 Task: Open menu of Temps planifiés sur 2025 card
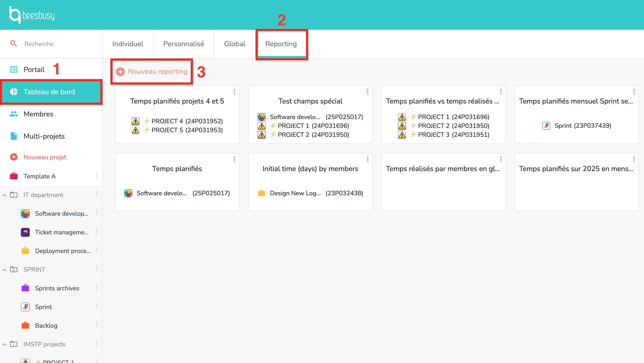click(634, 159)
